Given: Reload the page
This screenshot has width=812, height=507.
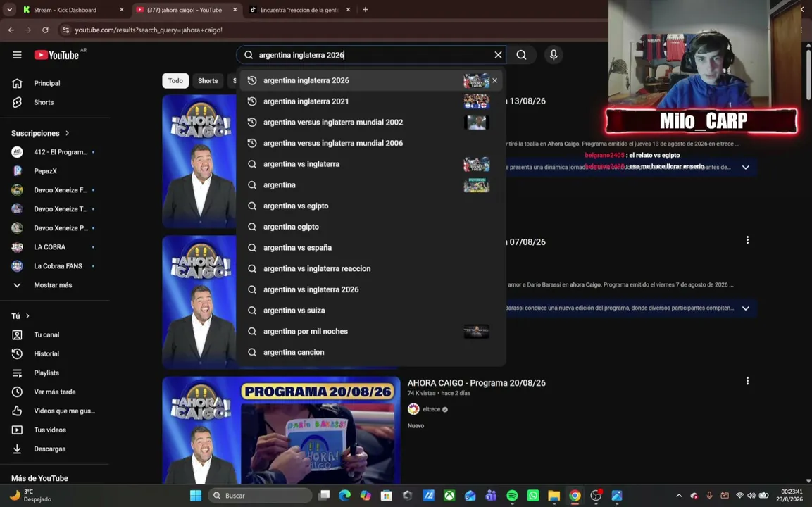Looking at the screenshot, I should (x=45, y=30).
